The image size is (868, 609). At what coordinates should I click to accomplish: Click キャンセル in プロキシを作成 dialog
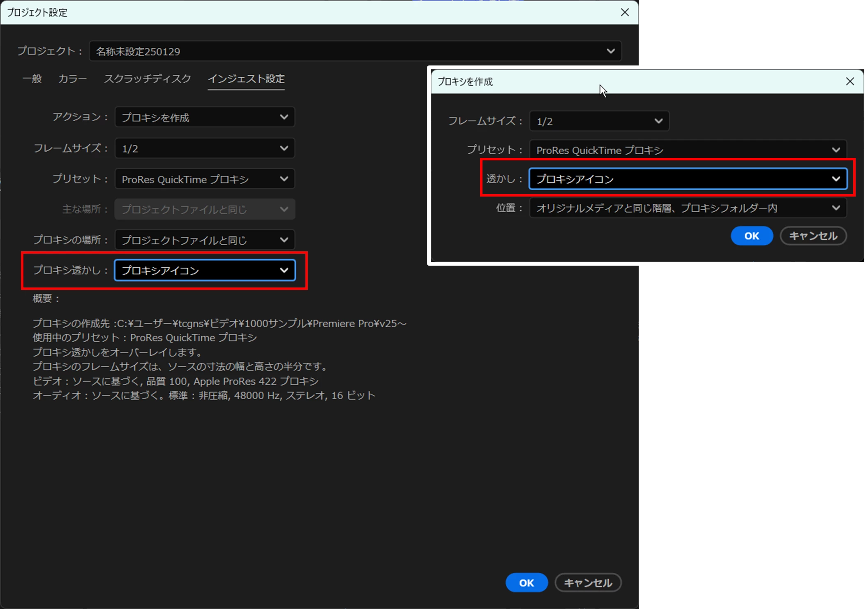(813, 236)
